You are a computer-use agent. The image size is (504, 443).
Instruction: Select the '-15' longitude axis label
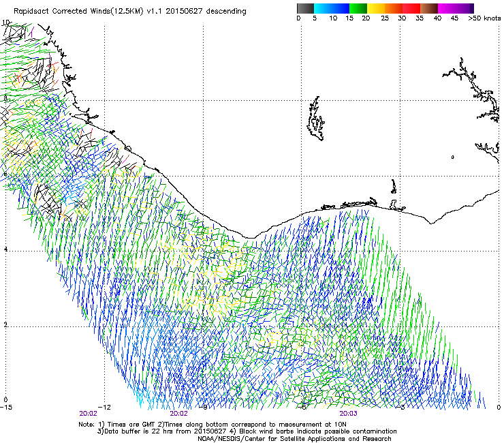[6, 408]
